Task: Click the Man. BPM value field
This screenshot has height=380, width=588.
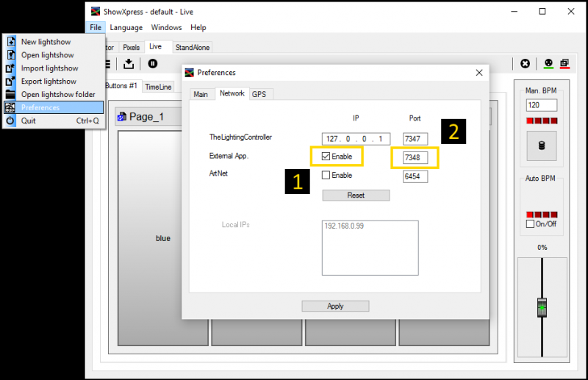Action: [x=542, y=105]
